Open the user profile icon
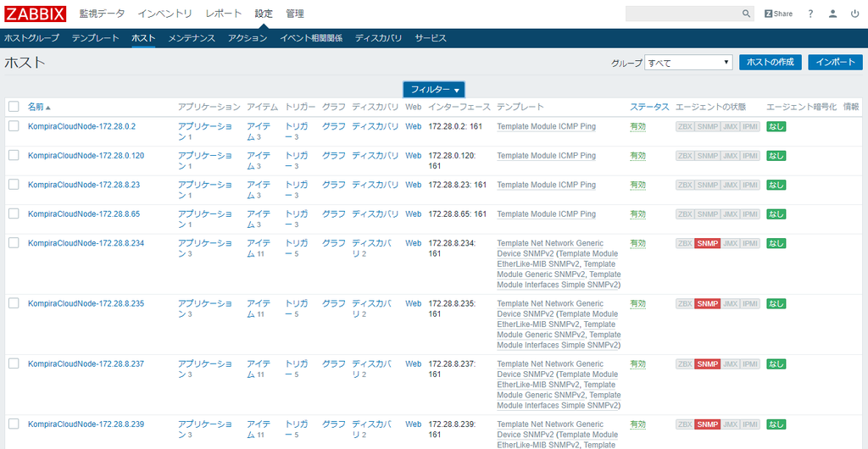Screen dimensions: 868x449 click(832, 14)
